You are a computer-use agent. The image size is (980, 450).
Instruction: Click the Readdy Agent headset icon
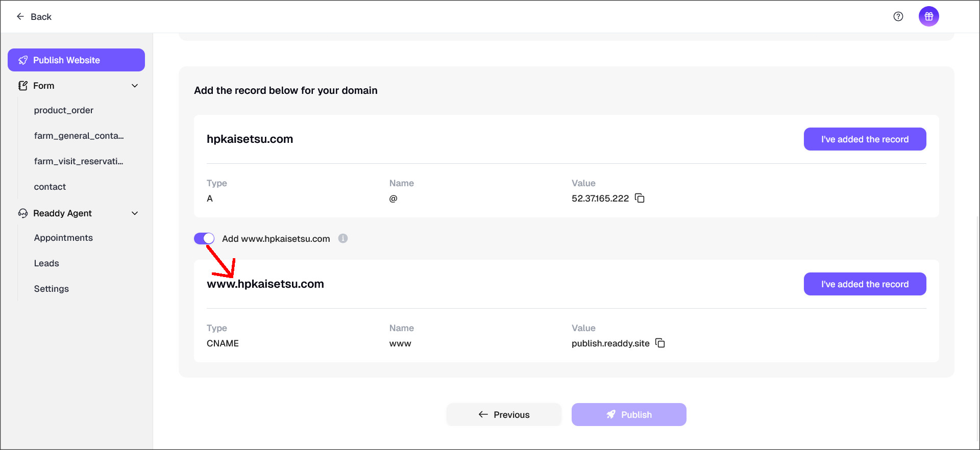[x=22, y=213]
